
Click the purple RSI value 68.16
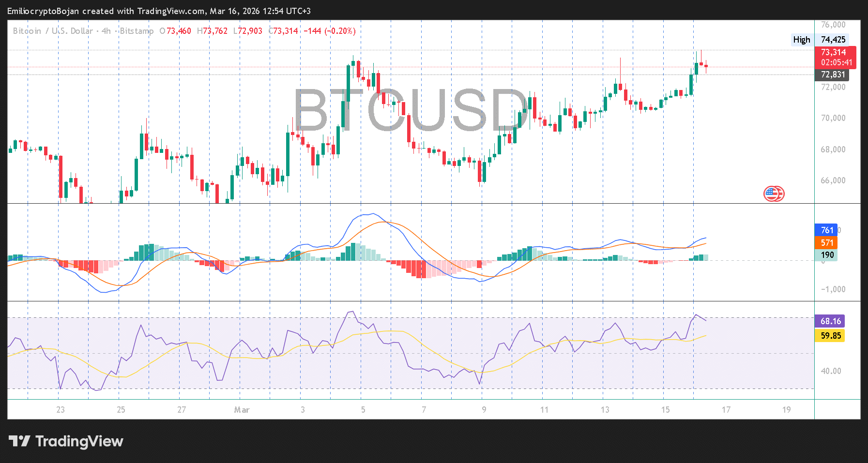830,321
